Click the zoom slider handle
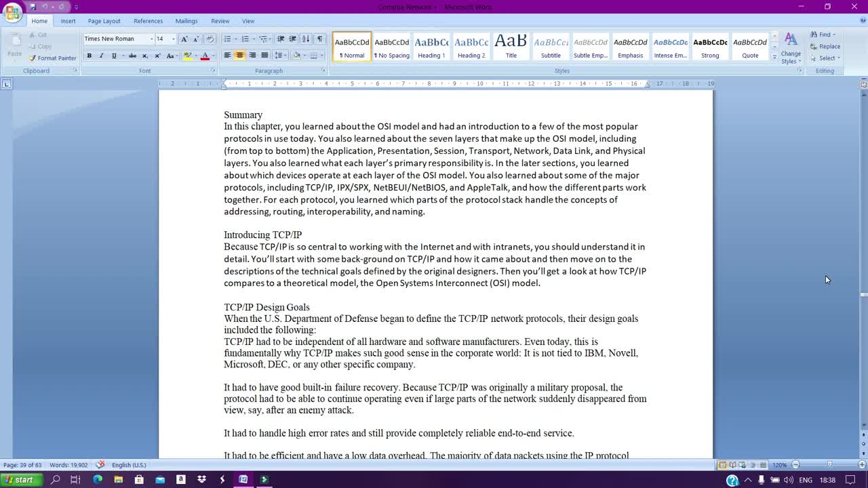The height and width of the screenshot is (488, 868). point(829,465)
